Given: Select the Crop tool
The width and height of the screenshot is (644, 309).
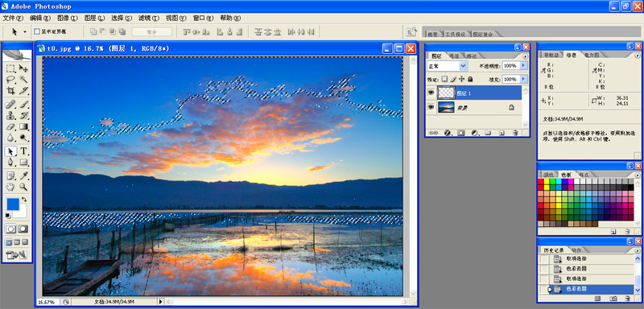Looking at the screenshot, I should pyautogui.click(x=10, y=90).
